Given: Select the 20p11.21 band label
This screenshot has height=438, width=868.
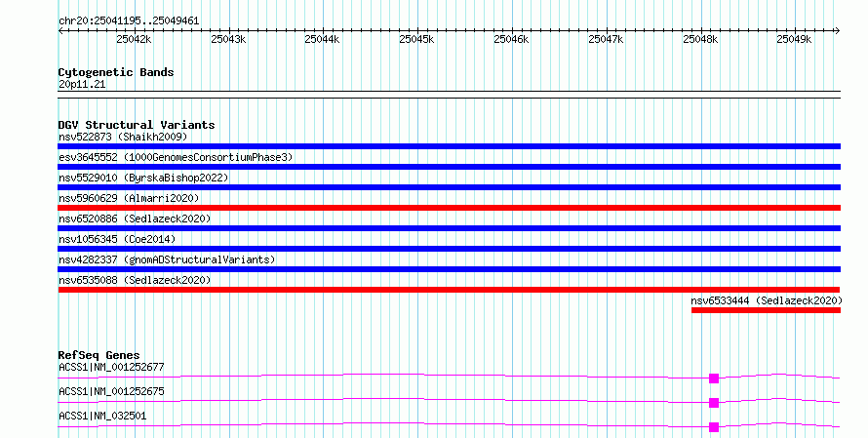Looking at the screenshot, I should tap(82, 85).
